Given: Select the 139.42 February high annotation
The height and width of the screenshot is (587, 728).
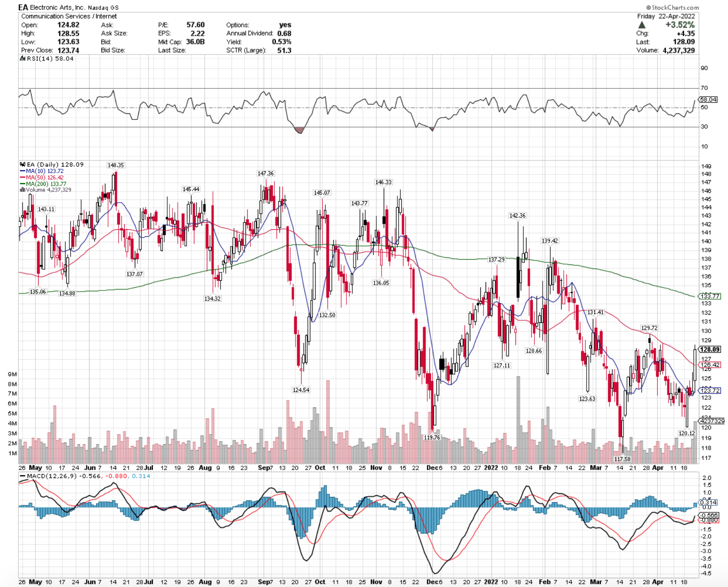Looking at the screenshot, I should pos(550,241).
